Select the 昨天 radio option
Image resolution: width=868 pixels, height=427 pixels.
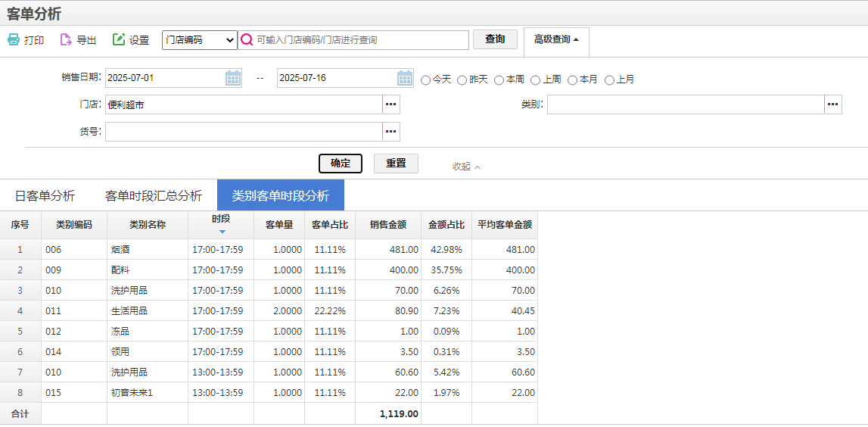[462, 80]
